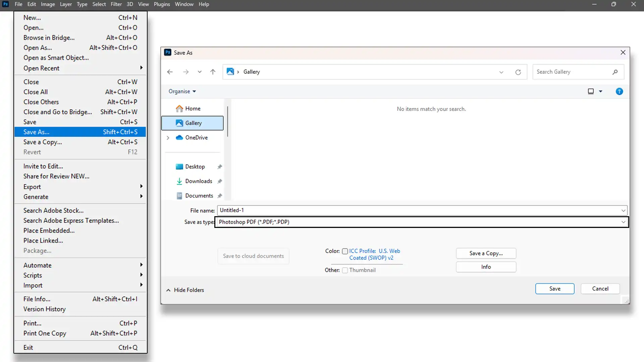Image resolution: width=644 pixels, height=362 pixels.
Task: Open the help question mark icon
Action: [x=619, y=92]
